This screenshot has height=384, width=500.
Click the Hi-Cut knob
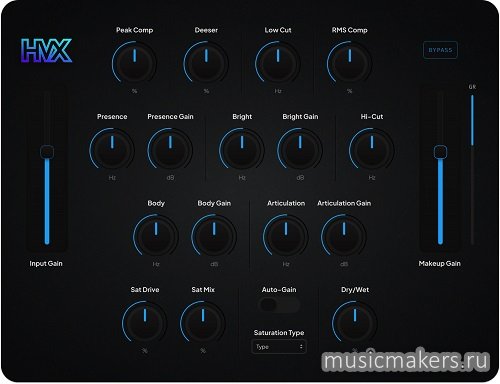372,149
